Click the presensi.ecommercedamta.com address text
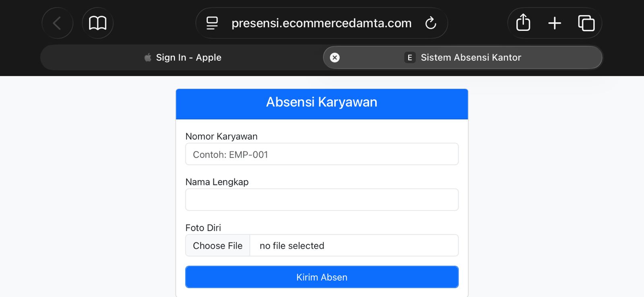This screenshot has width=644, height=297. (321, 23)
